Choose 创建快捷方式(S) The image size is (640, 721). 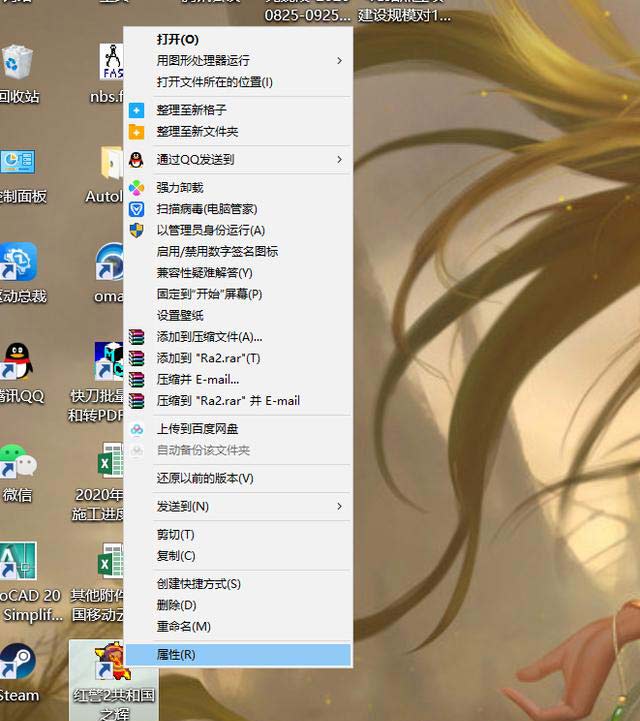(238, 584)
